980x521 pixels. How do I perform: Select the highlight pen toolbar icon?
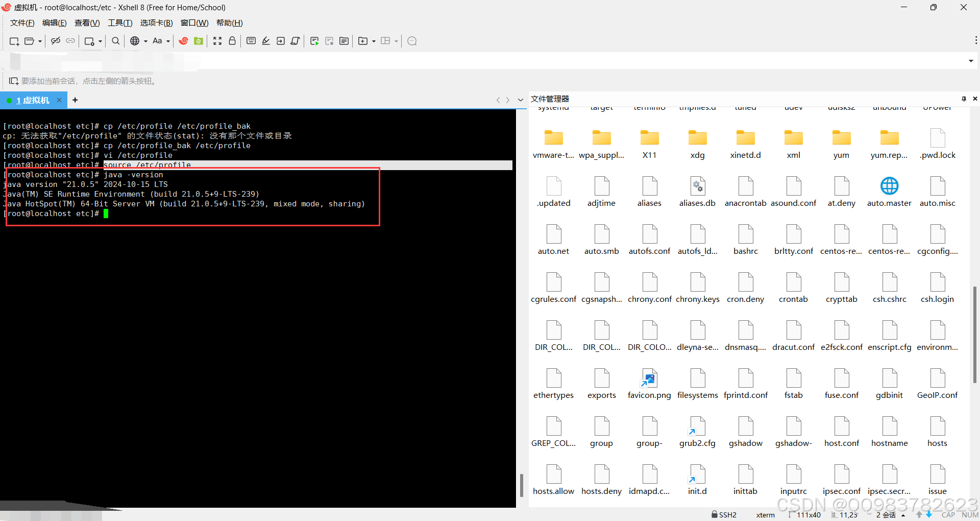(x=266, y=41)
